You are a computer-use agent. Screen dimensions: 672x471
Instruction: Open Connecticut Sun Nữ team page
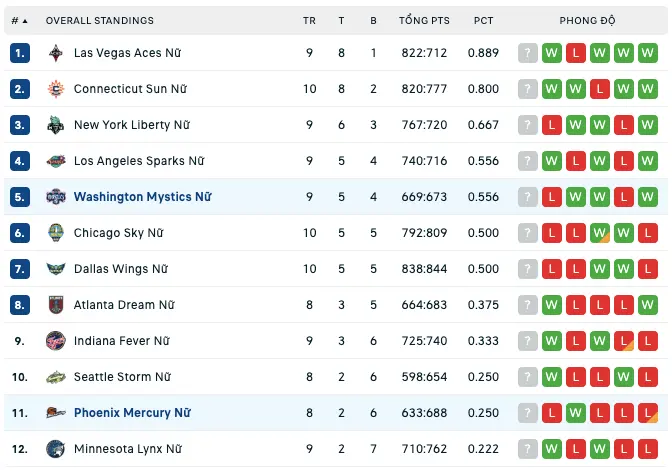pyautogui.click(x=130, y=89)
